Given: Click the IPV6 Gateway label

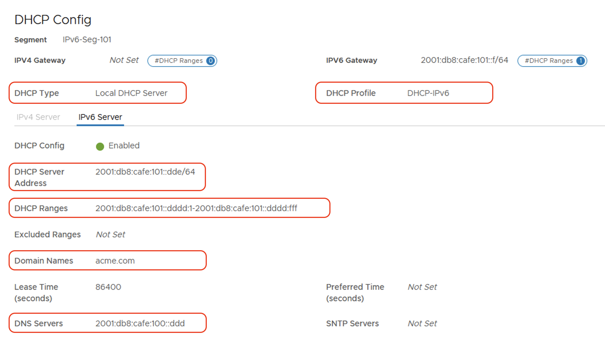Looking at the screenshot, I should (352, 60).
